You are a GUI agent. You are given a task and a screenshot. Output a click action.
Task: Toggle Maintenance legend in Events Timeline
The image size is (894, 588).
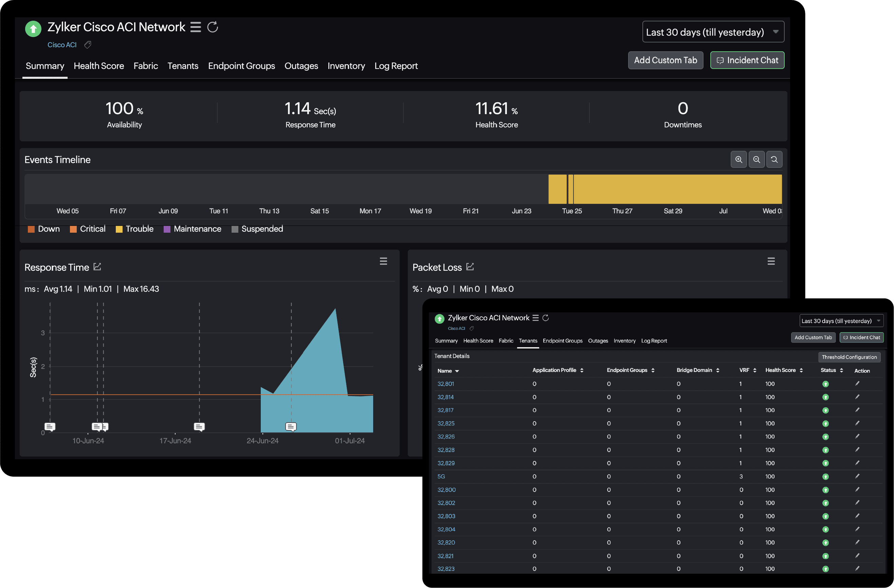click(x=193, y=229)
